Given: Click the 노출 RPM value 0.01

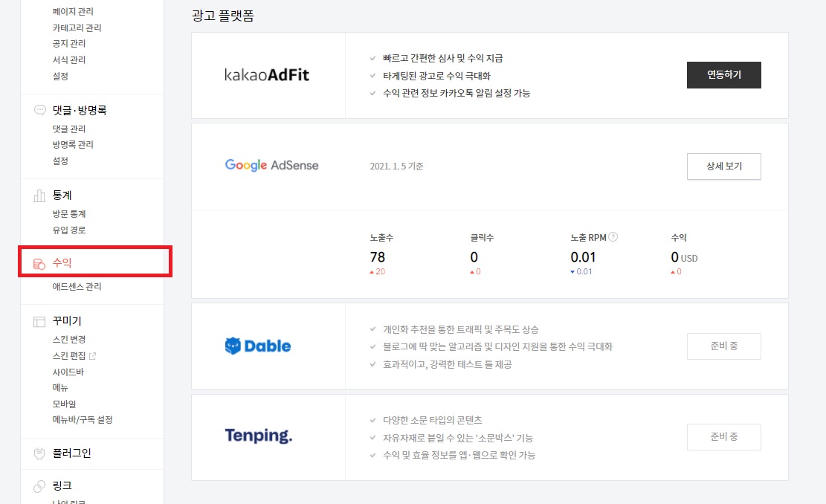Looking at the screenshot, I should (583, 257).
